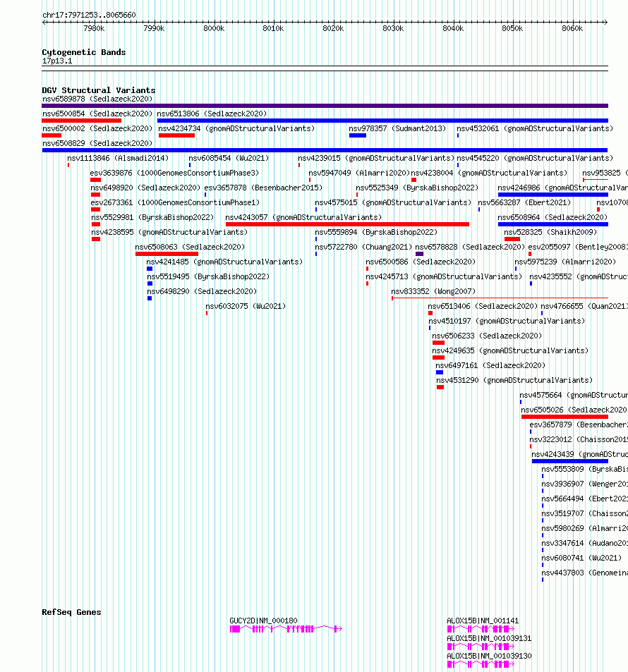Click the Cytogenetic Bands track title
Viewport: 628px width, 672px height.
pos(84,52)
